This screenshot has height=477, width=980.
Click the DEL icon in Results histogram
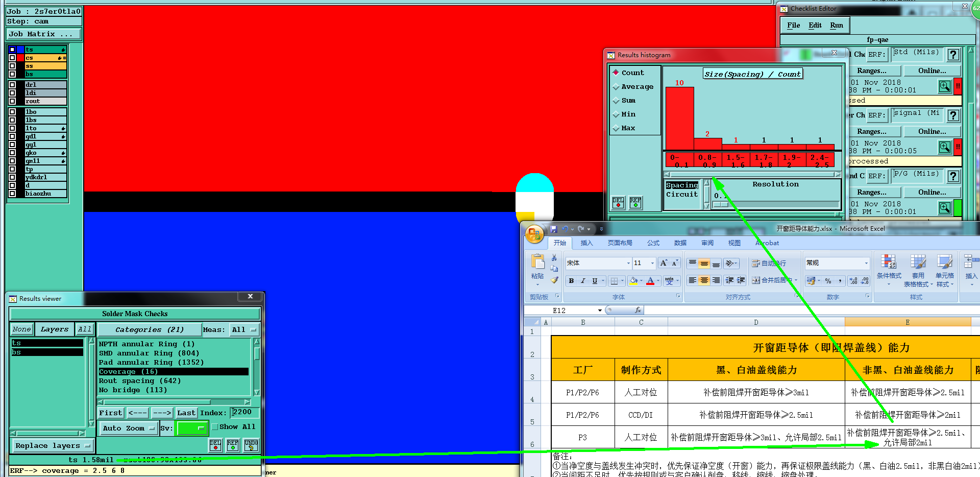[618, 203]
